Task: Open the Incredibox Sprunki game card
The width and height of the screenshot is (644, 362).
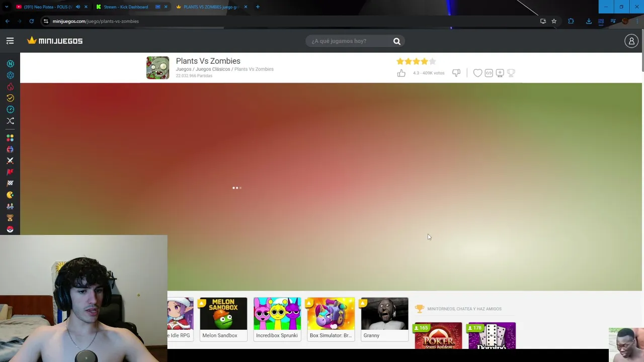Action: coord(277,319)
